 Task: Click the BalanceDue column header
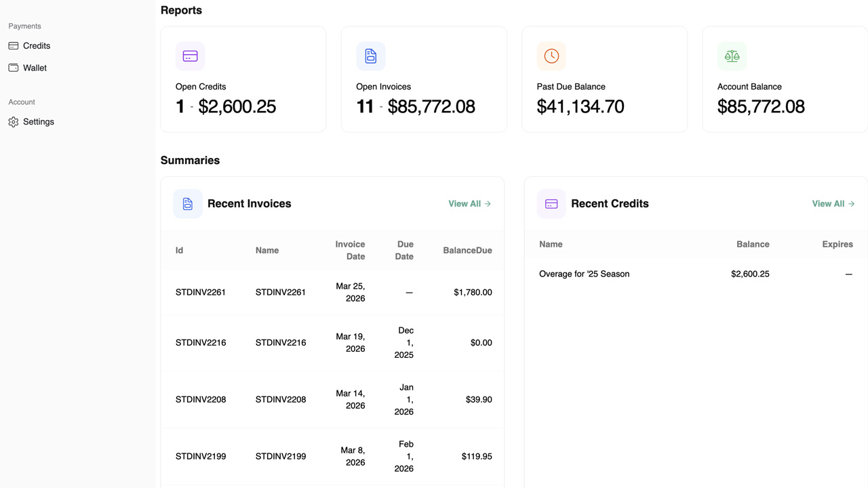point(467,250)
